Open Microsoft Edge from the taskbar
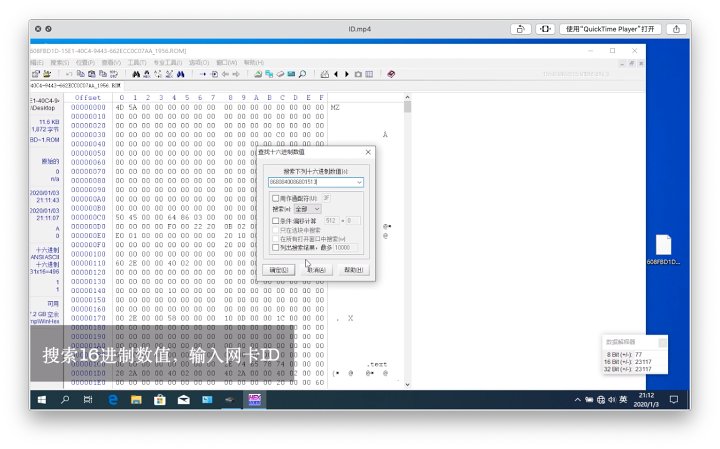 112,399
